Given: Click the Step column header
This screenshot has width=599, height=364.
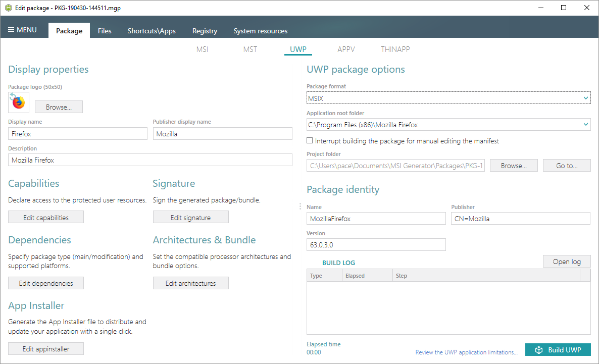Looking at the screenshot, I should 486,275.
